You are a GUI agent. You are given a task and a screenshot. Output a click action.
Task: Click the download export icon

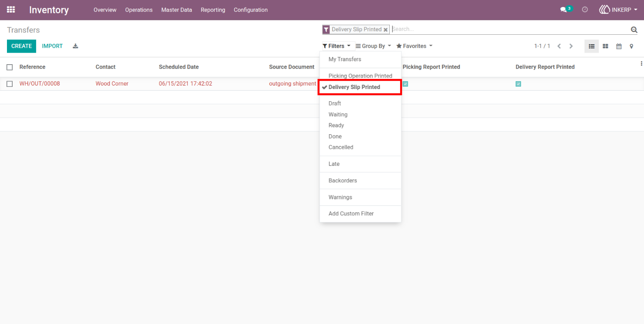(x=75, y=46)
